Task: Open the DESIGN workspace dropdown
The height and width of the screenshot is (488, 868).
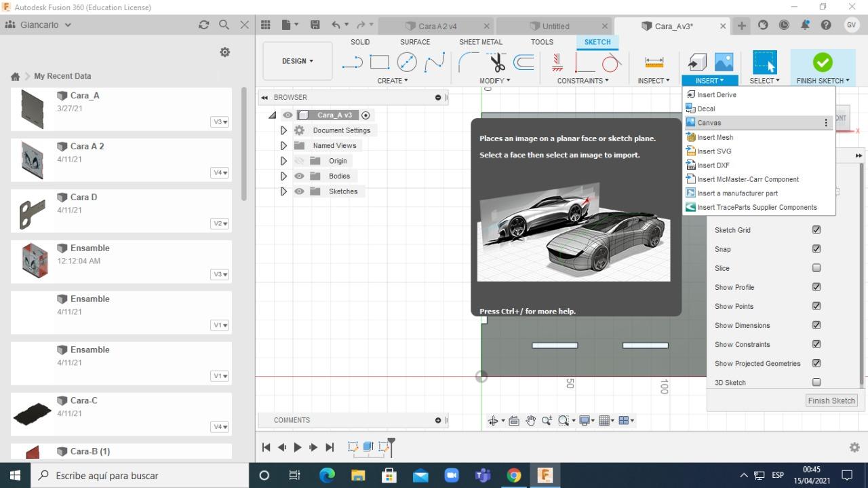Action: point(297,61)
